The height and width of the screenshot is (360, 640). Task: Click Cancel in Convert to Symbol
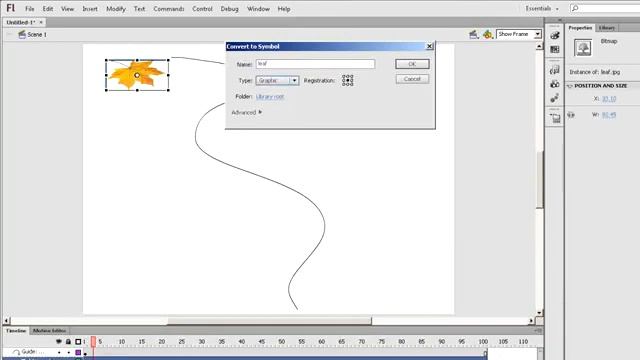pyautogui.click(x=412, y=79)
